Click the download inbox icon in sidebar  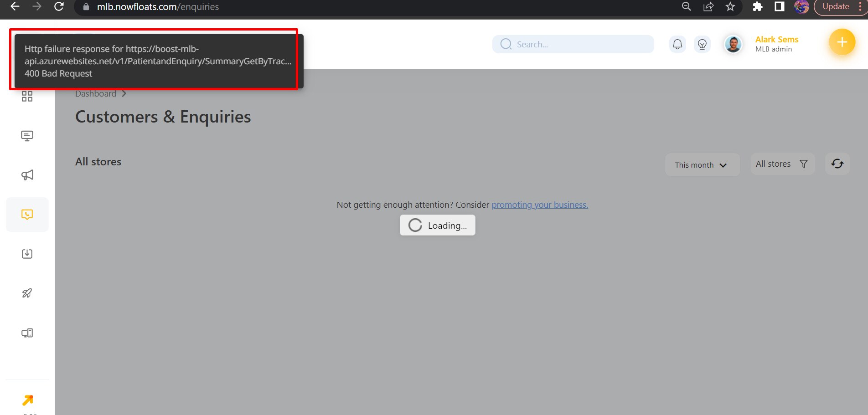(27, 254)
